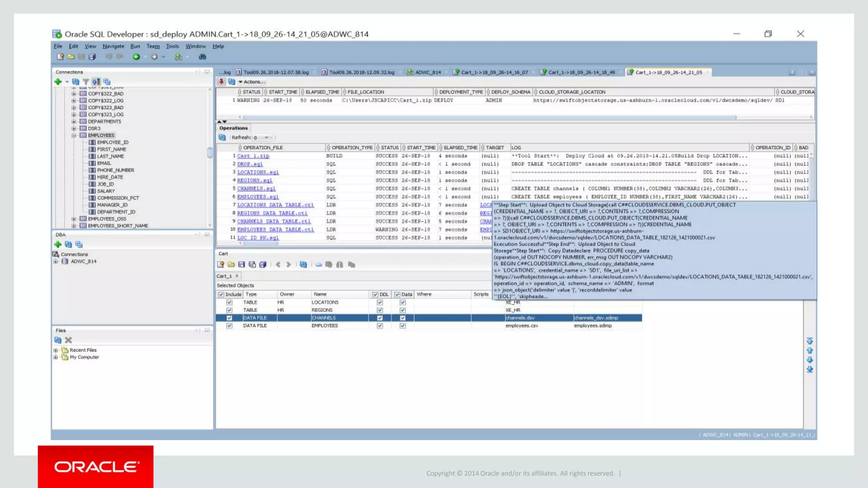Click the Open Cart folder icon
Viewport: 868px width, 488px height.
pyautogui.click(x=231, y=264)
